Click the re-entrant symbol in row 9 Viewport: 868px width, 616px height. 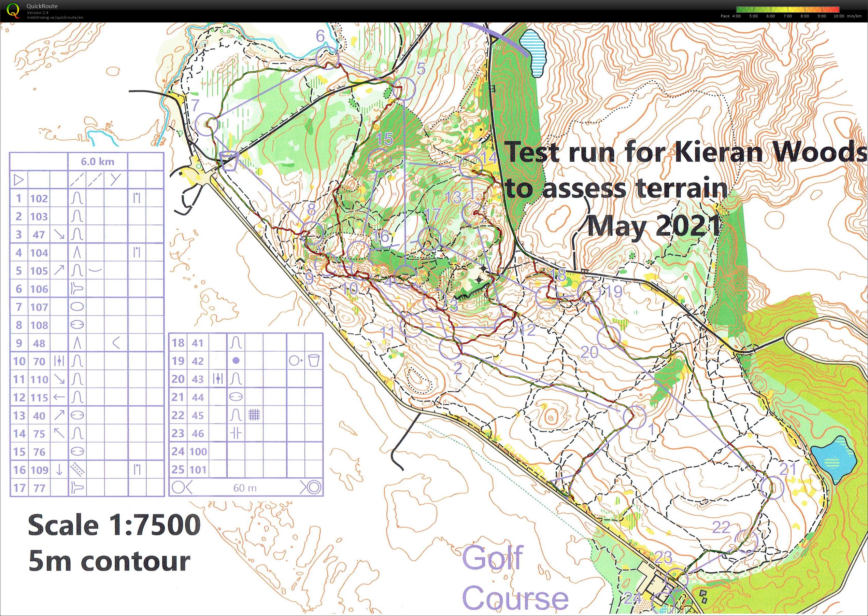(77, 343)
